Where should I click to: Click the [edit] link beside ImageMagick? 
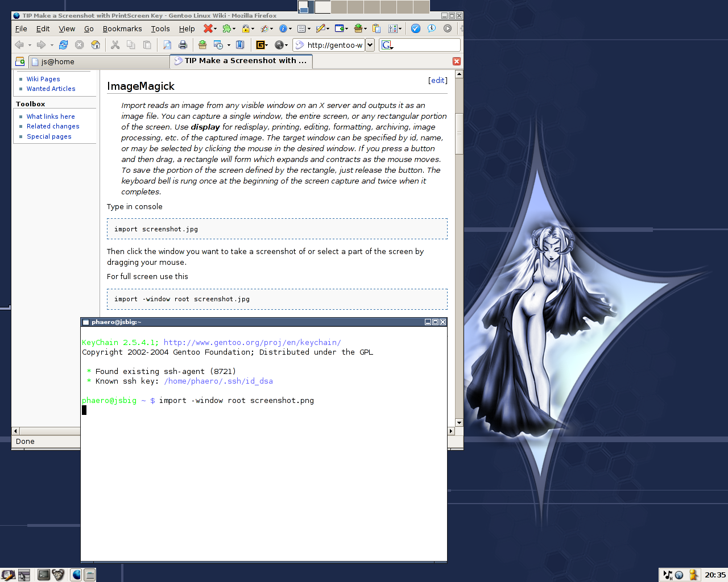pos(438,80)
